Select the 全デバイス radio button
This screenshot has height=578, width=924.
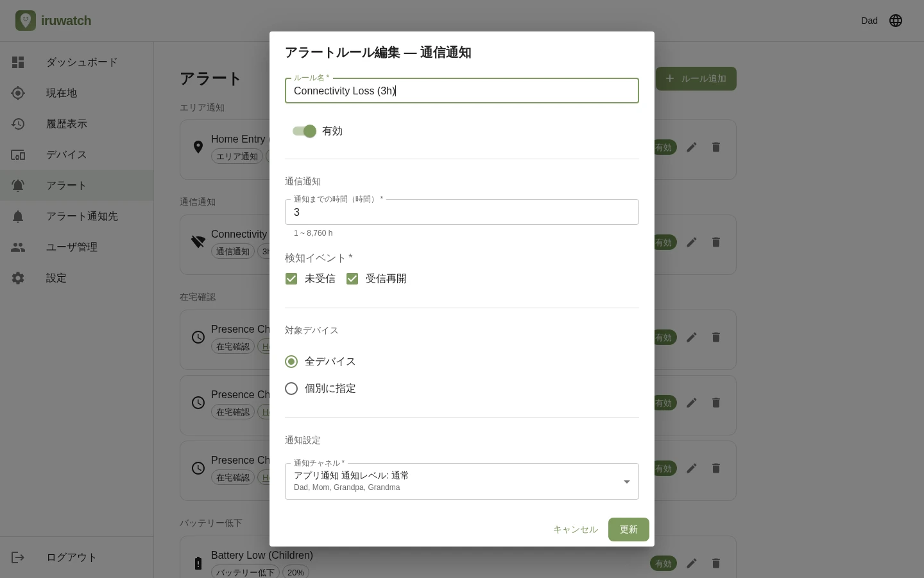[x=291, y=362]
